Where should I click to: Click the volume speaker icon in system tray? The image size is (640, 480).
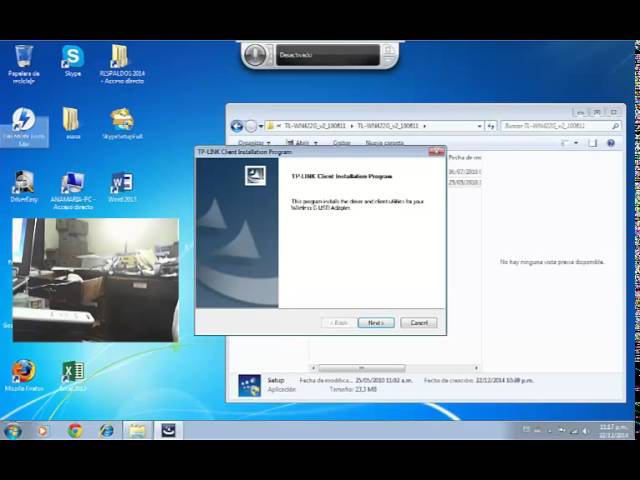pos(586,431)
